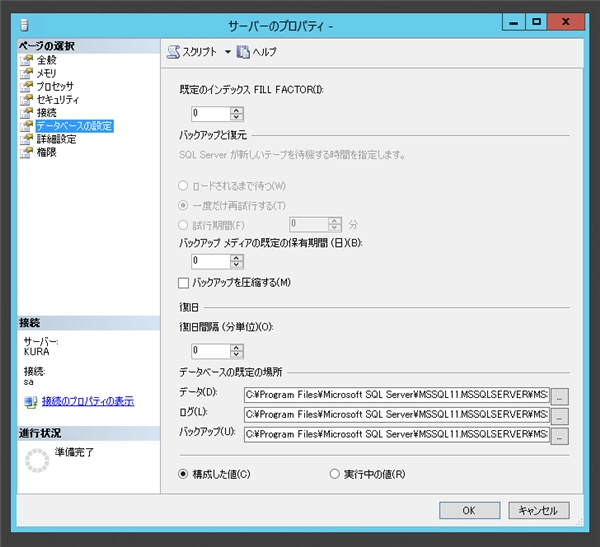Screen dimensions: 600x547
Task: Click the retry minutes (分) input field
Action: [x=309, y=224]
